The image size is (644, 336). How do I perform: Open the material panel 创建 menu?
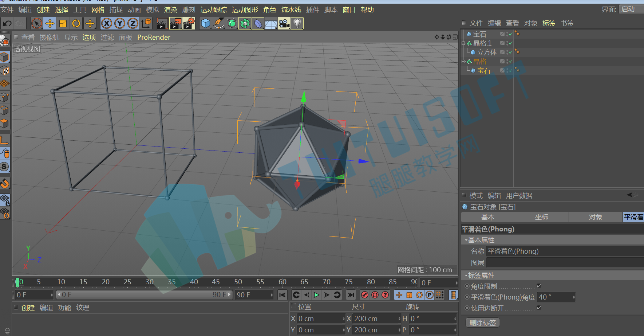click(28, 308)
